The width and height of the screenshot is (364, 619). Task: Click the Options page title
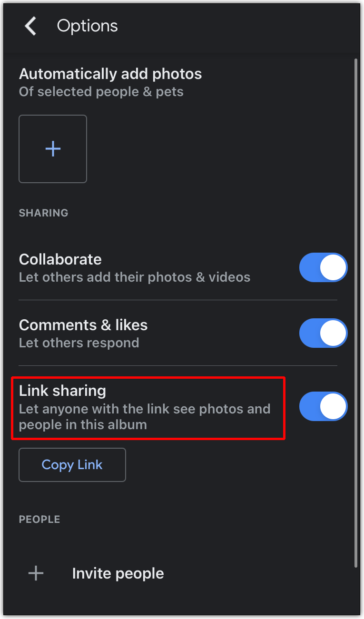[x=88, y=26]
